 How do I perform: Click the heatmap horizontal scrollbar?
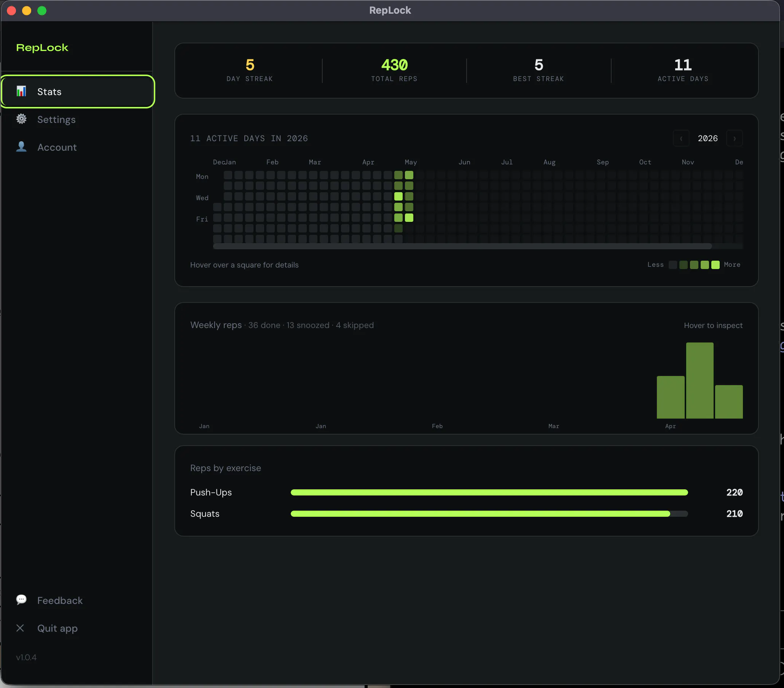pyautogui.click(x=462, y=246)
